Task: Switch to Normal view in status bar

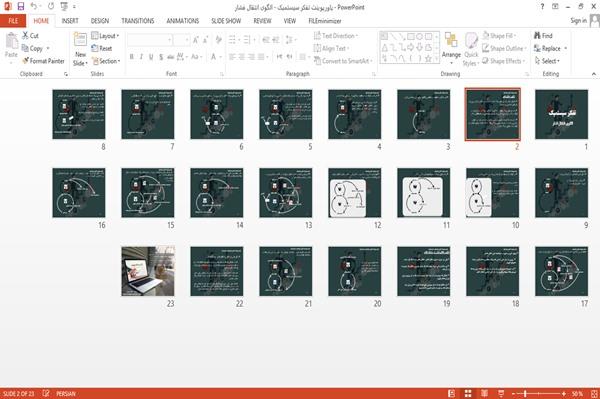Action: (x=452, y=394)
